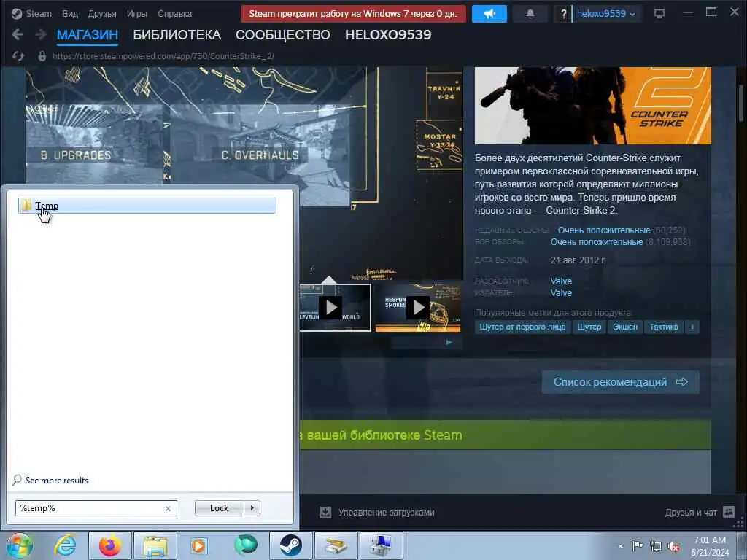Image resolution: width=747 pixels, height=560 pixels.
Task: Go to the БИБЛИОТЕКА tab
Action: [177, 35]
